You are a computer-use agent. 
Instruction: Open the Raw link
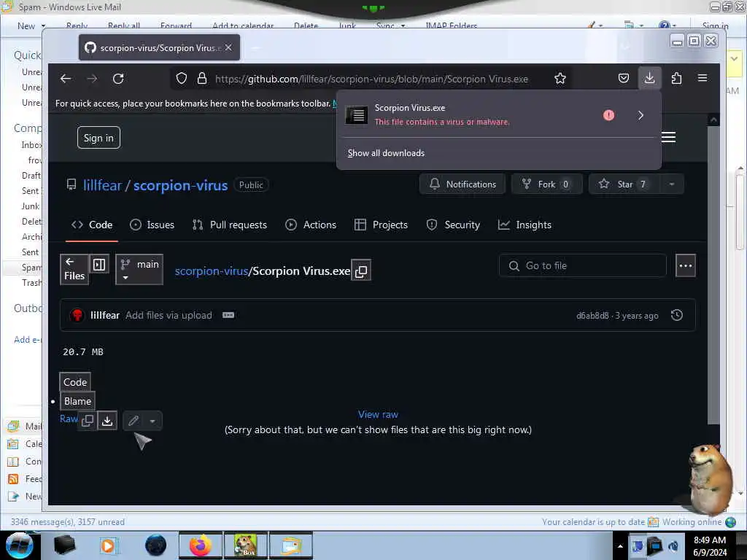[x=69, y=419]
